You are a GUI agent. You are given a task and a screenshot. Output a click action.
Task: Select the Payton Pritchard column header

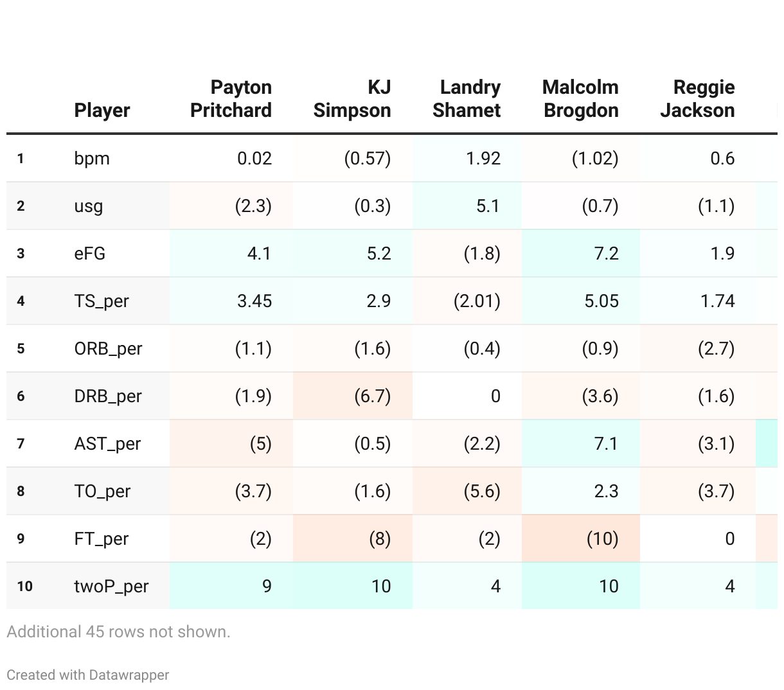click(x=231, y=99)
